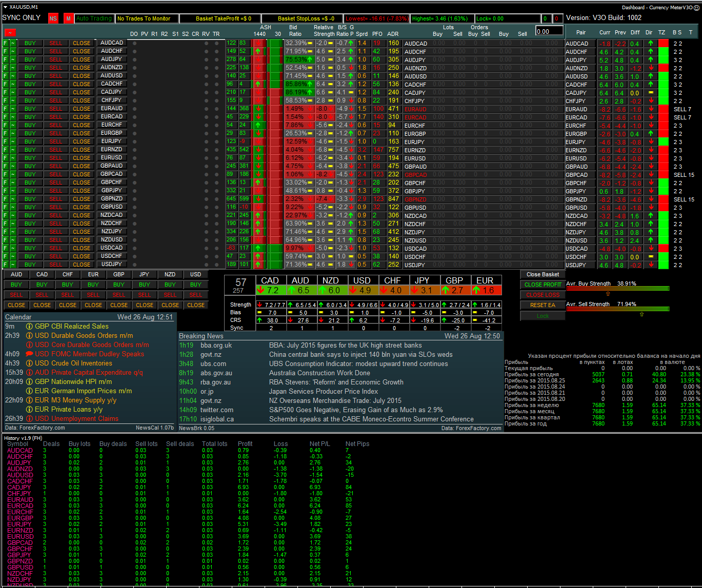Click BUY button for AUDCAD
Screen dimensions: 702x588
click(30, 43)
